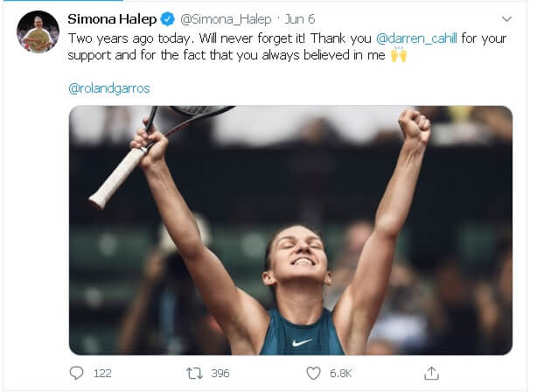Screen dimensions: 537x392
Task: View the 122 replies count
Action: [x=102, y=373]
